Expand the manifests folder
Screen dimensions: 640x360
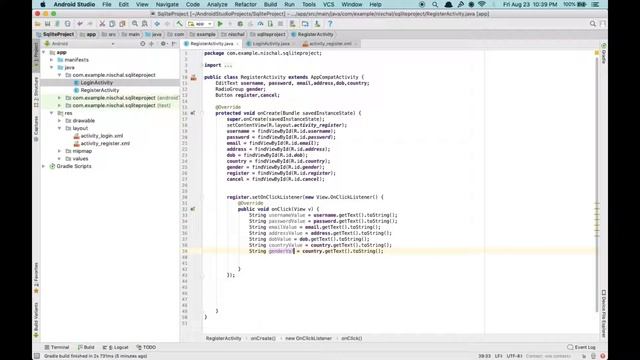[51, 60]
